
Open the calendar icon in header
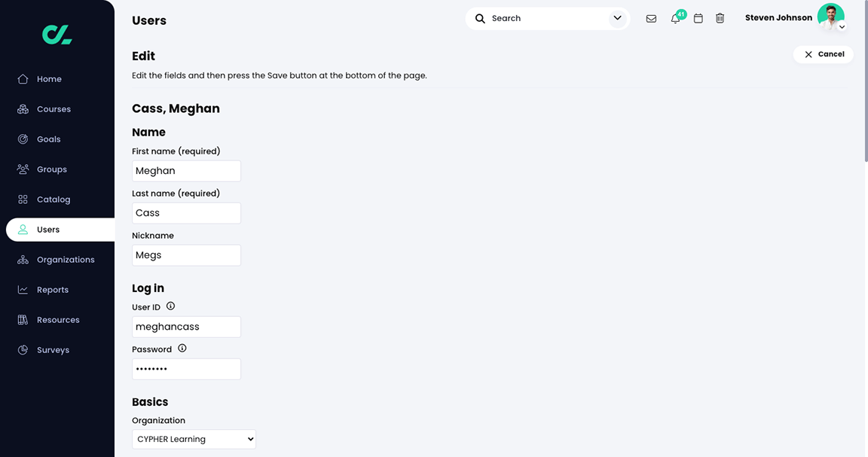tap(698, 18)
